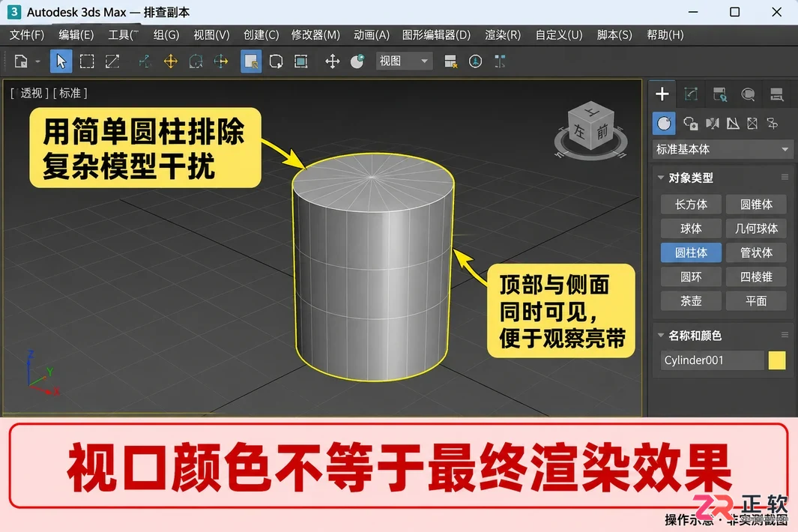Click the grip icon on 对象类型 rollout header
The width and height of the screenshot is (798, 532).
tap(785, 177)
